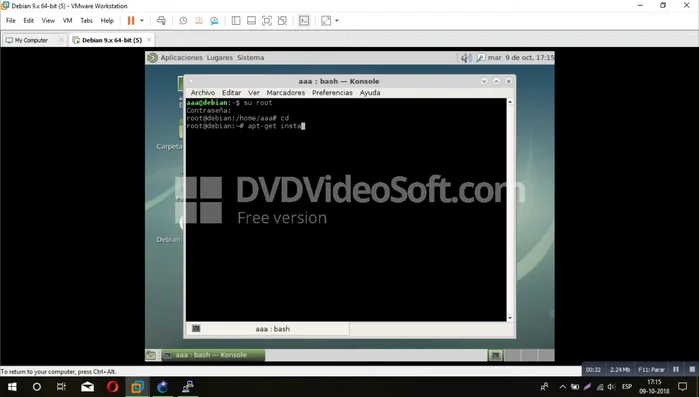Pause the screen recording in recorder overlay
Image resolution: width=699 pixels, height=397 pixels.
tap(676, 369)
